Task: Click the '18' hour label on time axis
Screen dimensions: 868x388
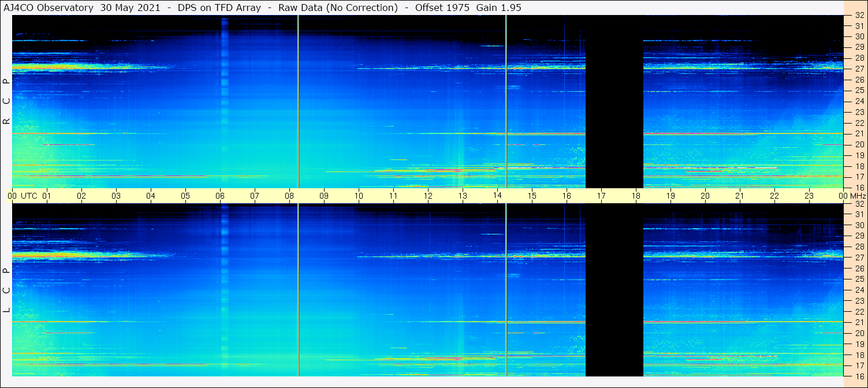Action: pos(636,196)
